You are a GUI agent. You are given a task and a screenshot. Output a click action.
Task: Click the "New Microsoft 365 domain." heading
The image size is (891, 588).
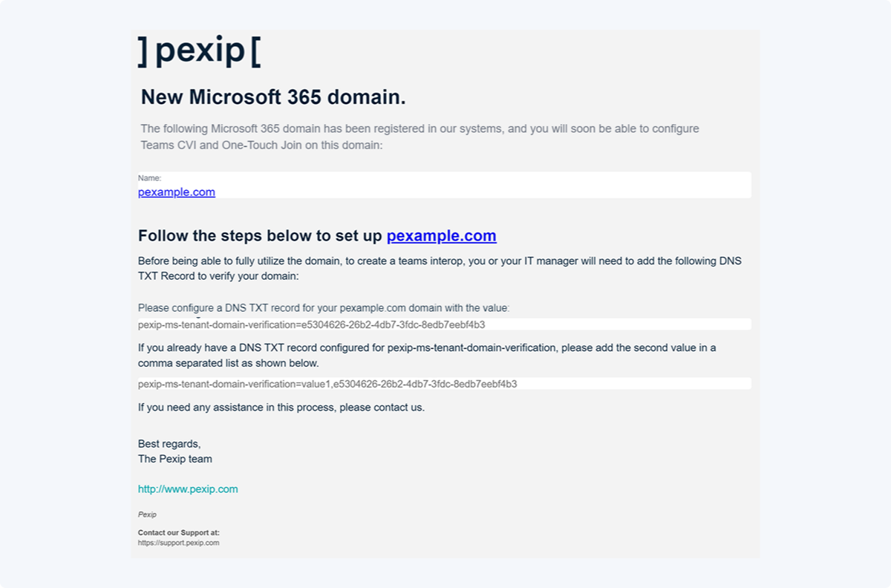(273, 97)
